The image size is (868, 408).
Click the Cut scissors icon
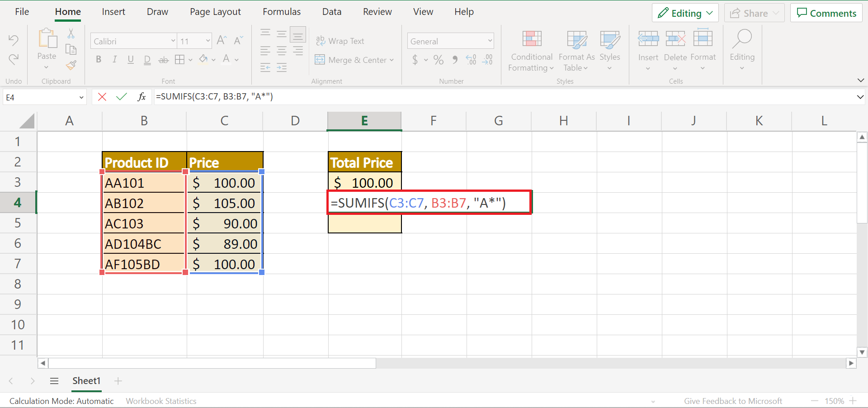coord(71,33)
